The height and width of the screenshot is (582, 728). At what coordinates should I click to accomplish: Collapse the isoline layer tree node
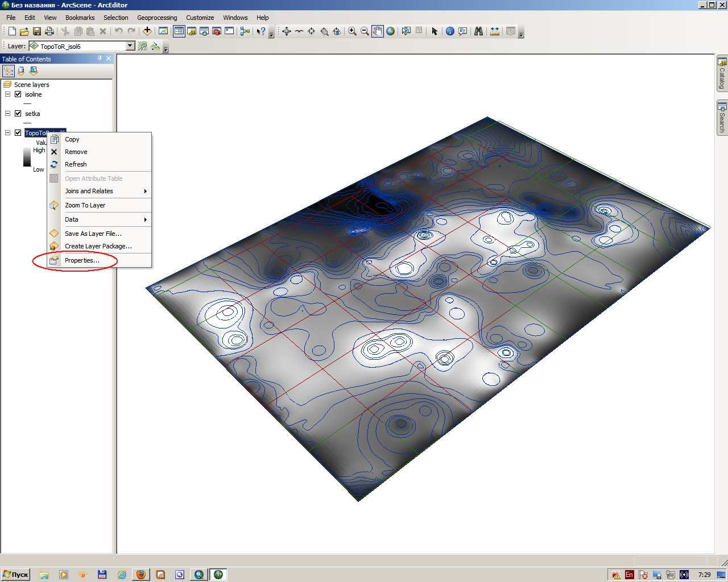tap(8, 94)
